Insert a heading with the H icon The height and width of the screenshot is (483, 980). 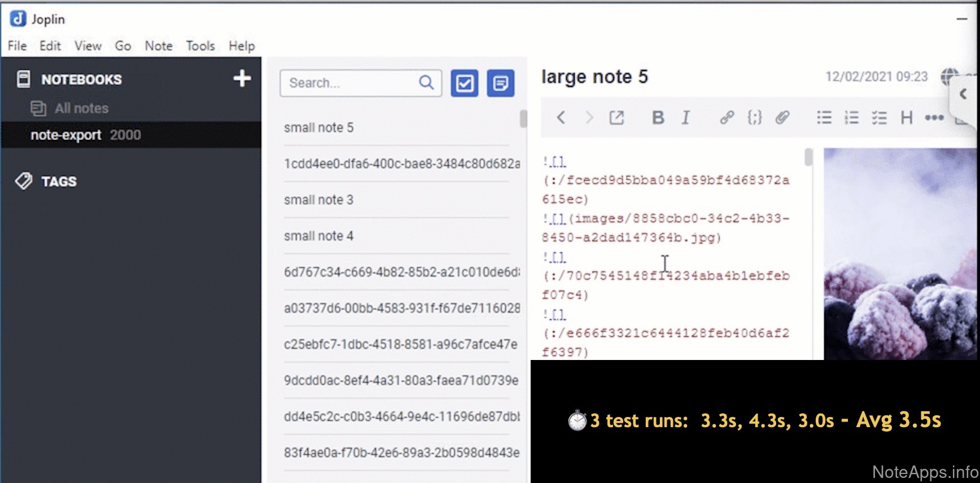coord(907,117)
